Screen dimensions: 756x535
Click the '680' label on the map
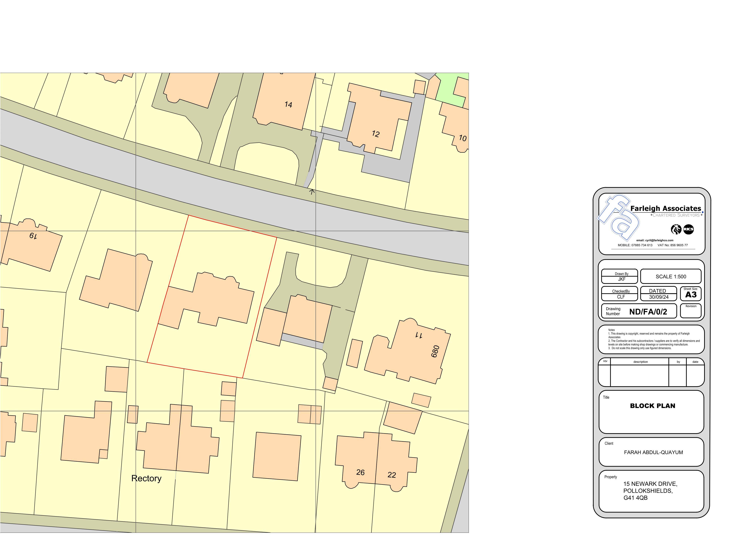pyautogui.click(x=435, y=351)
